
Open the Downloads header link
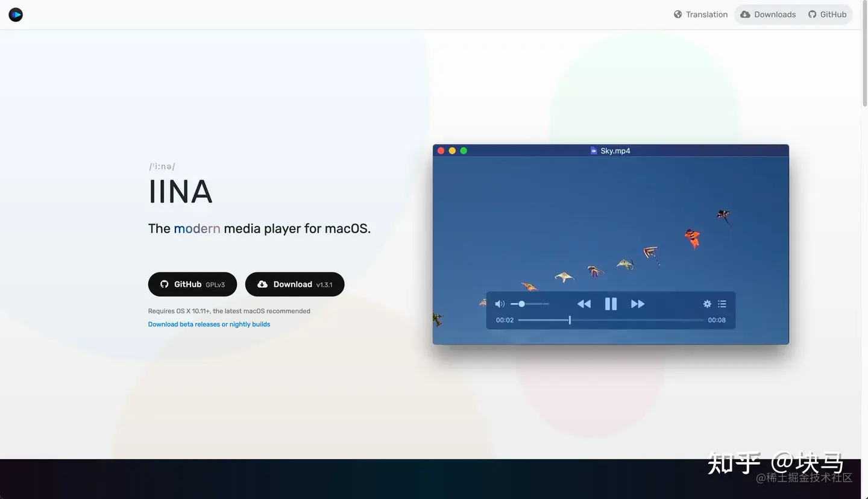[x=768, y=14]
